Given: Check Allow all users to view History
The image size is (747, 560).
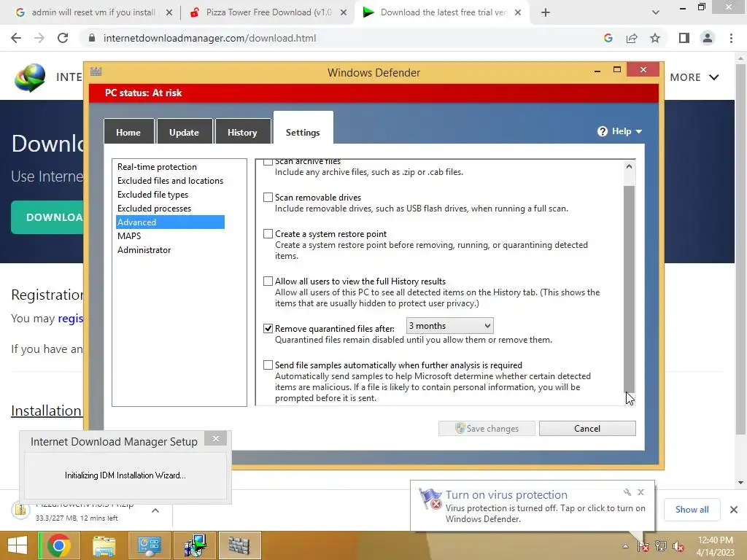Looking at the screenshot, I should 268,281.
